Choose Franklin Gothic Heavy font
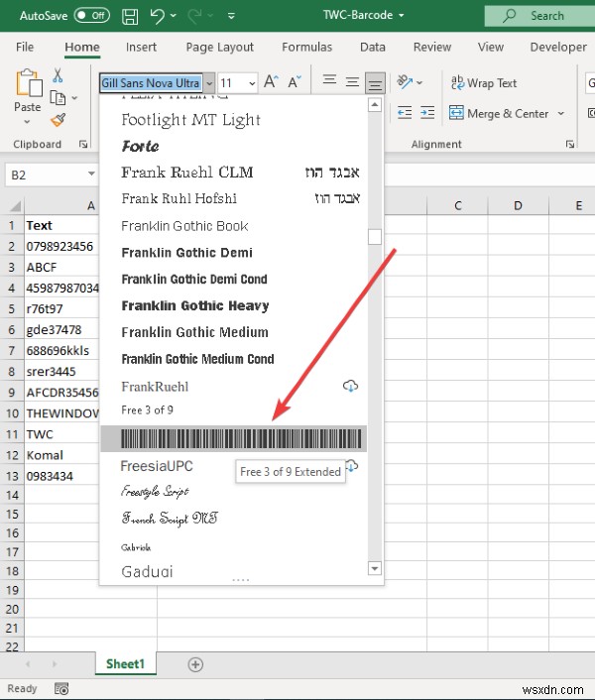595x700 pixels. 195,305
